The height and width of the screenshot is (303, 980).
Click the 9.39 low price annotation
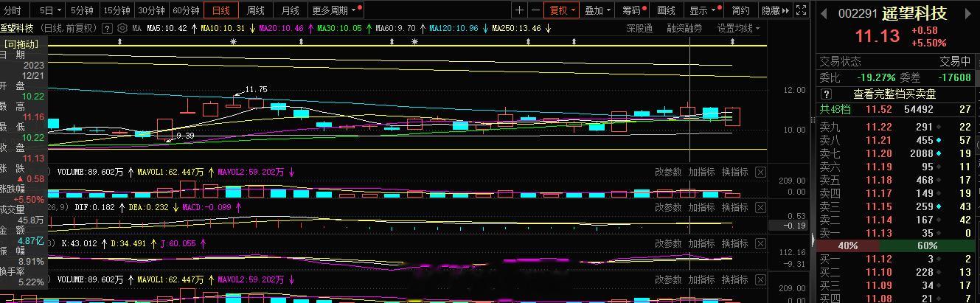[x=185, y=136]
